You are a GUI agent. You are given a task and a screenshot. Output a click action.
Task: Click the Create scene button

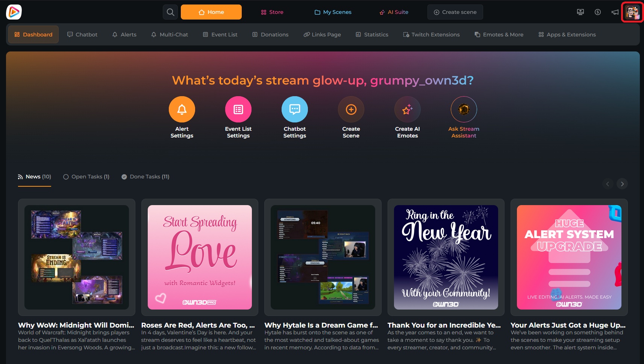[455, 12]
